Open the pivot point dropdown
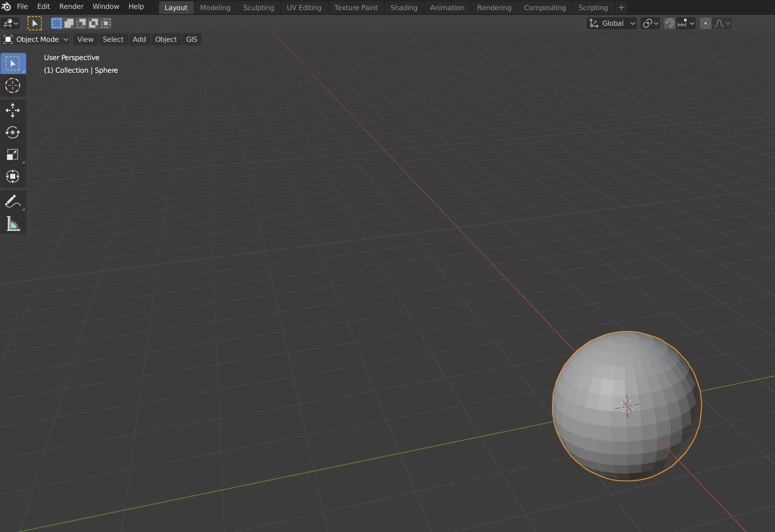This screenshot has width=775, height=532. pyautogui.click(x=650, y=23)
